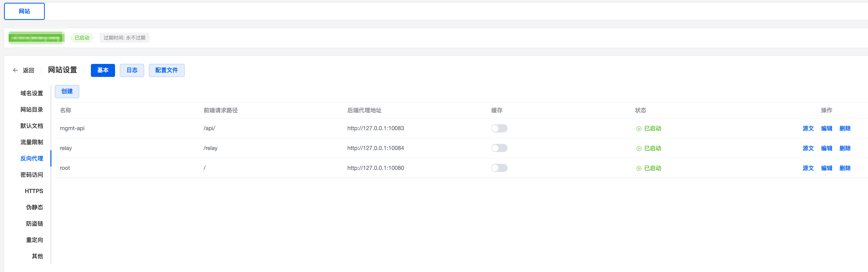Click the 已启动 status badge at top

click(82, 38)
